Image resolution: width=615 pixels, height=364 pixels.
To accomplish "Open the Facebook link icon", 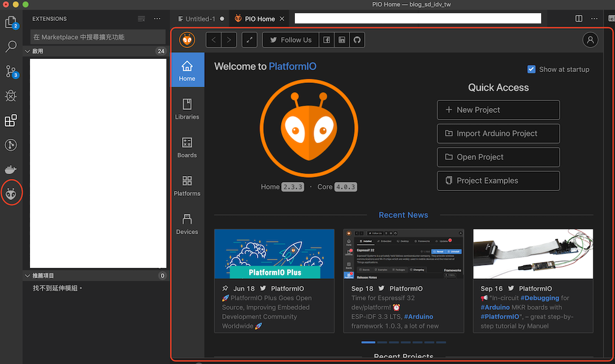I will point(326,40).
